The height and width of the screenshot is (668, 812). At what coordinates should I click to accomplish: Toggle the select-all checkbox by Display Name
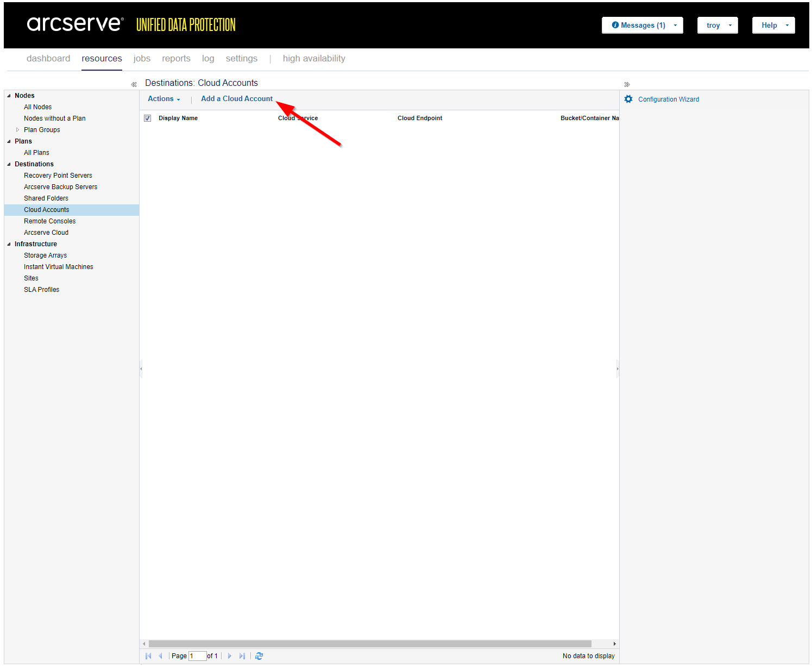coord(147,118)
